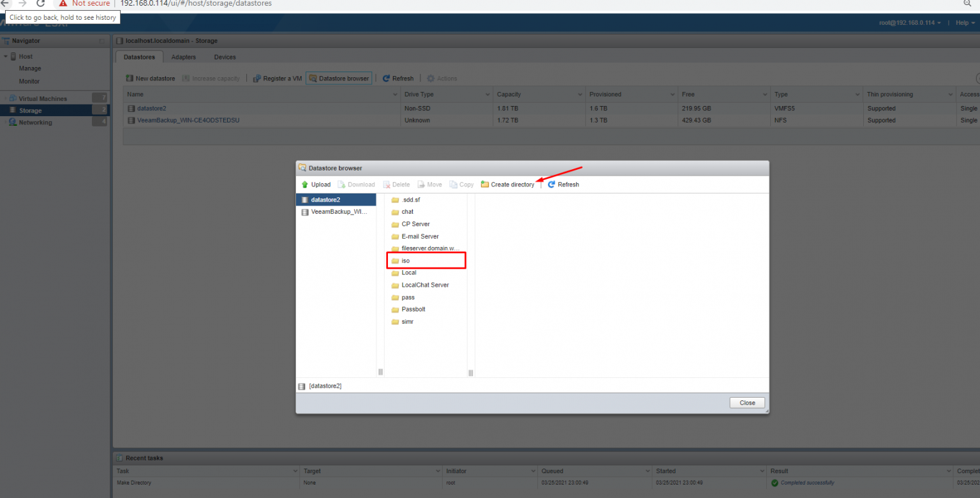Image resolution: width=980 pixels, height=498 pixels.
Task: Open the datastore2 link in the datastore list
Action: tap(153, 108)
